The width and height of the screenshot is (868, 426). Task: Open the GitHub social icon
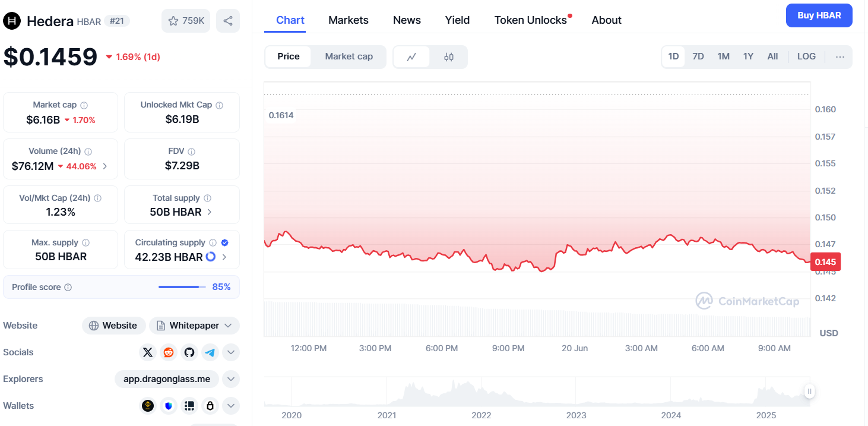[x=189, y=352]
